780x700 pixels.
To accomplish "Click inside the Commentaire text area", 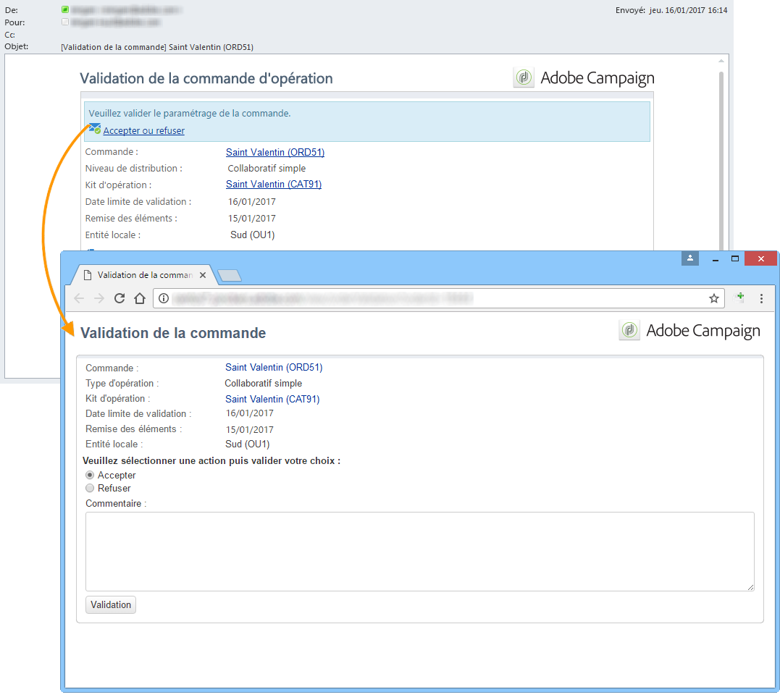I will (420, 552).
